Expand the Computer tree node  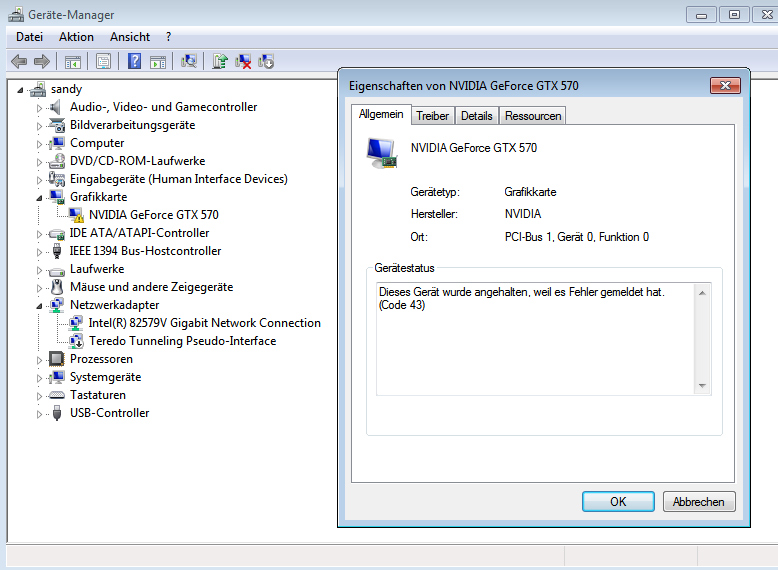click(x=39, y=144)
